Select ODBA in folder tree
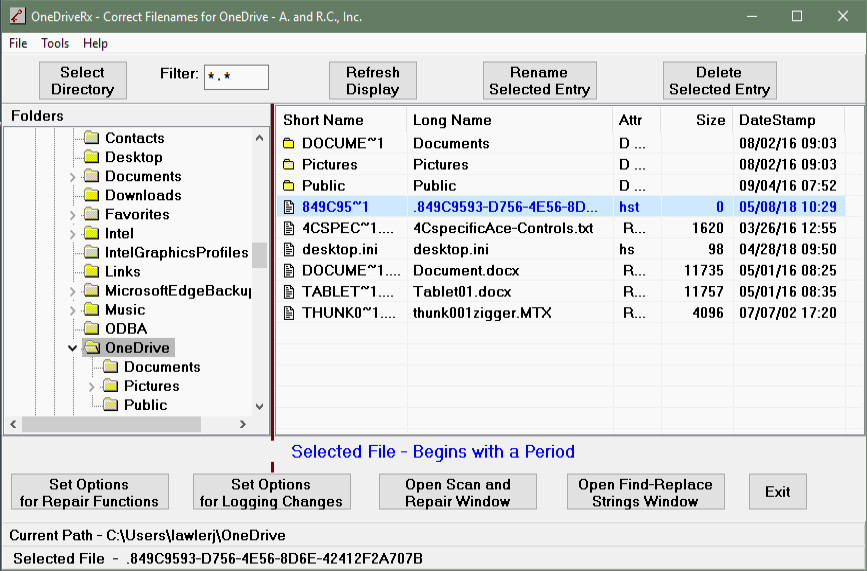Viewport: 867px width, 571px height. (126, 328)
